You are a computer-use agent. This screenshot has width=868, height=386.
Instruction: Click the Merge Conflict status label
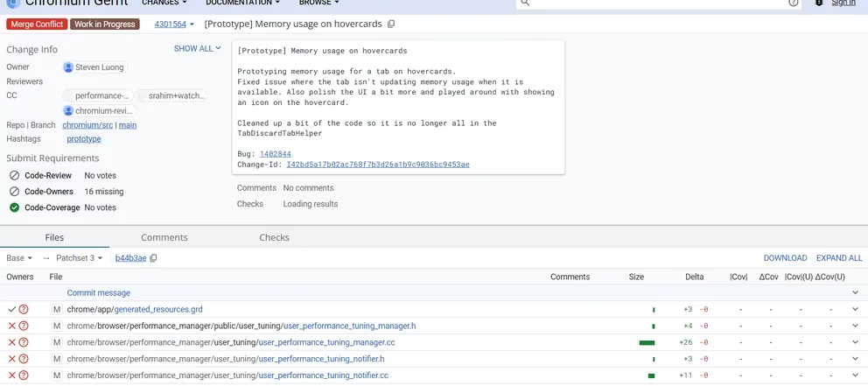click(37, 25)
